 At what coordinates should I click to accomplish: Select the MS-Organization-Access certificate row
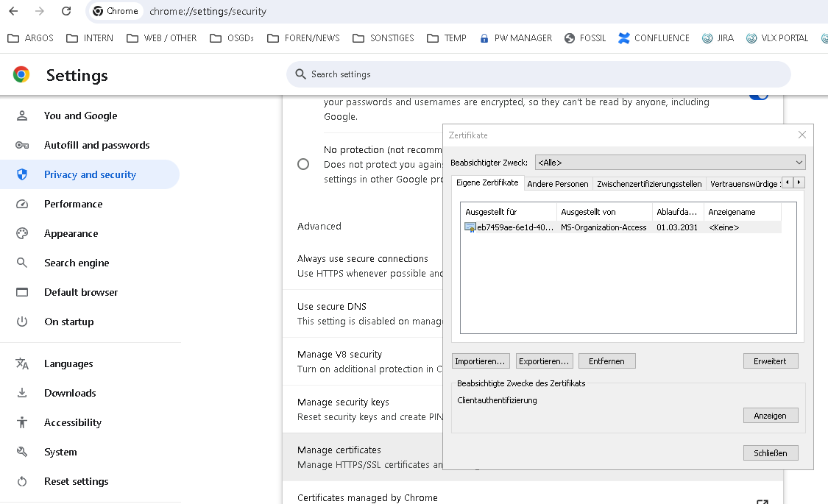tap(604, 227)
